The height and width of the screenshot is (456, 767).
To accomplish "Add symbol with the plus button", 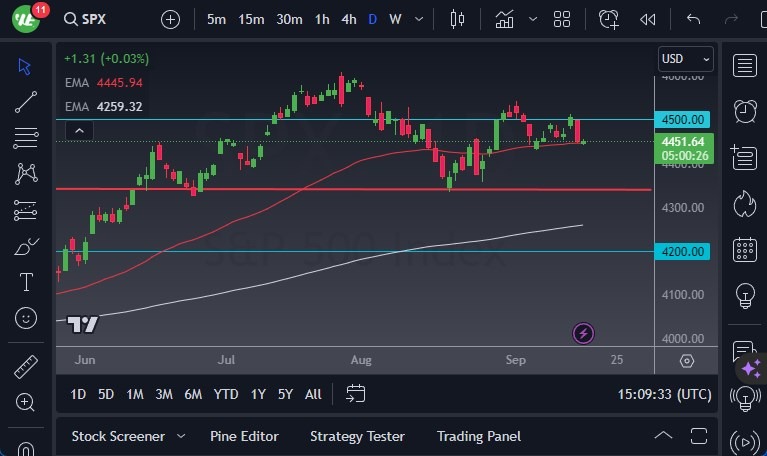I will tap(170, 19).
